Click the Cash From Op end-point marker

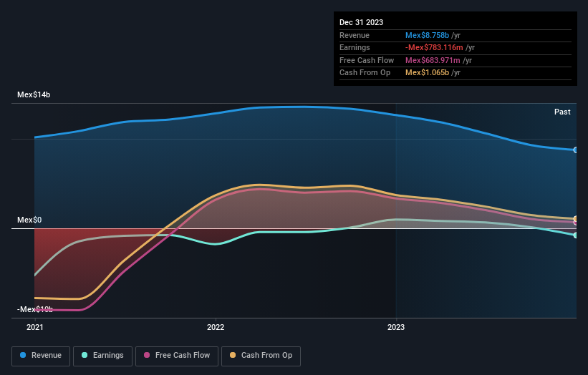[576, 218]
